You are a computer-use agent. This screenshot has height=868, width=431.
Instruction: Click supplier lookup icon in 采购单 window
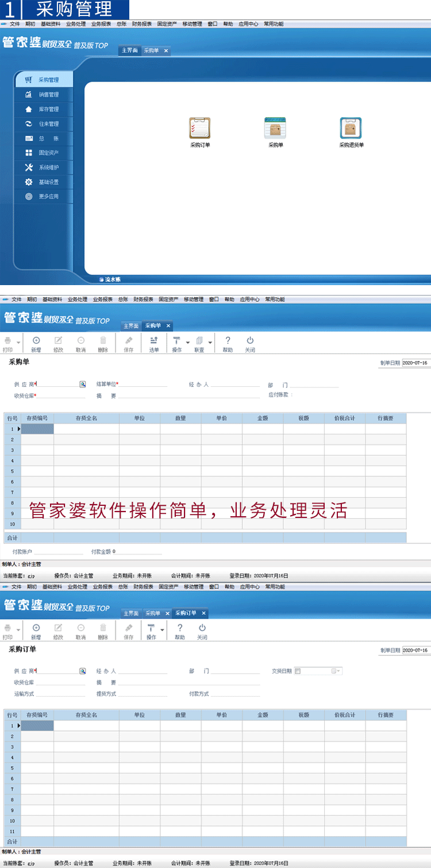tap(82, 383)
